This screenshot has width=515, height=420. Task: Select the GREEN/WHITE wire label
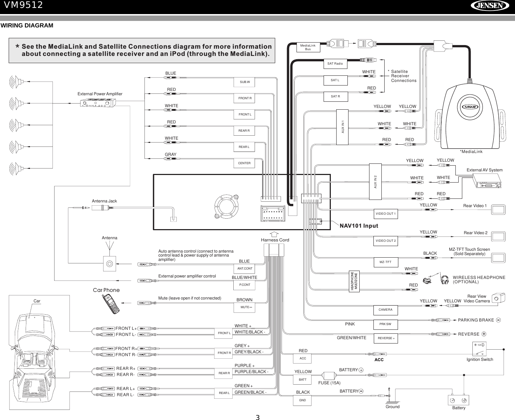(x=351, y=338)
